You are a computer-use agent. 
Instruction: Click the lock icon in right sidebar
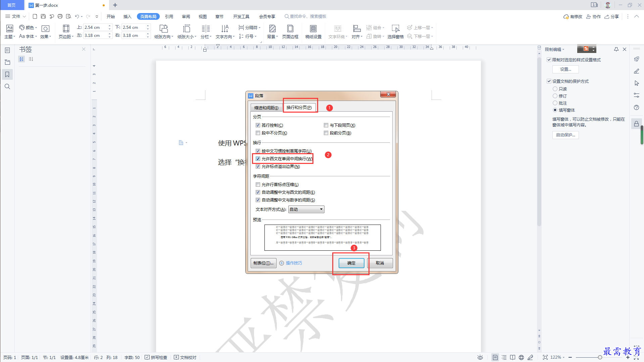636,124
